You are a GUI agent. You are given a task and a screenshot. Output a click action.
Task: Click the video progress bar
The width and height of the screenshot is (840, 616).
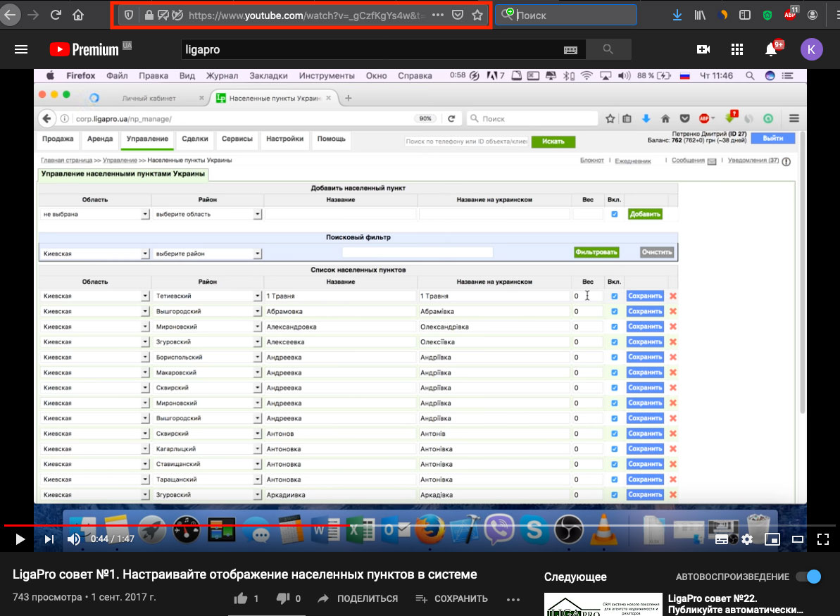tap(422, 525)
